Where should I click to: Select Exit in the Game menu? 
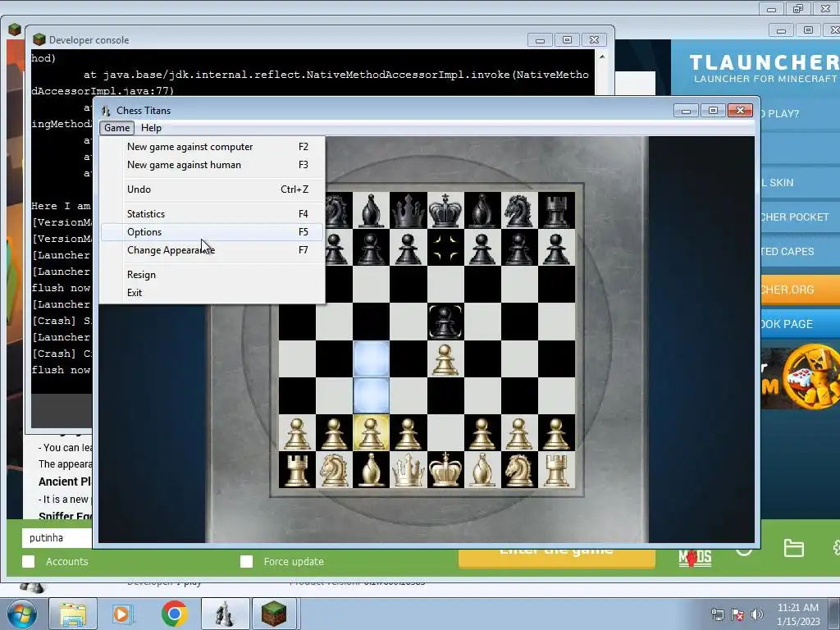click(x=212, y=293)
